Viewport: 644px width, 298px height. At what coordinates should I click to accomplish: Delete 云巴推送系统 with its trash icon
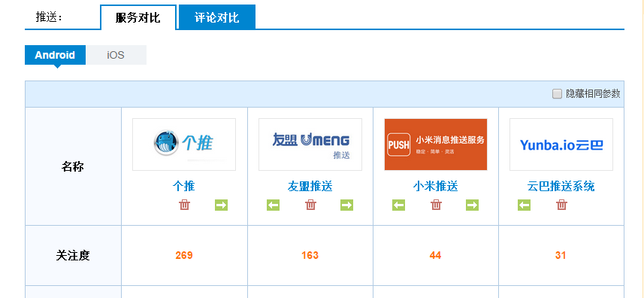(561, 205)
